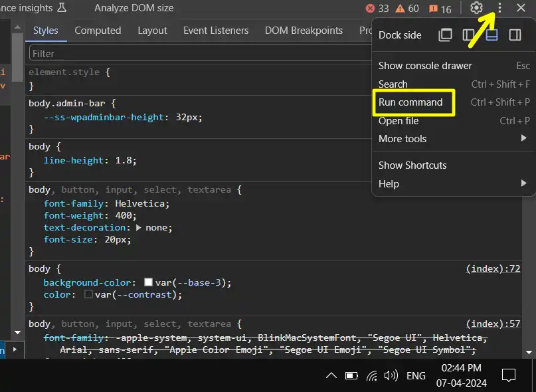536x392 pixels.
Task: Open the More tools submenu
Action: click(402, 139)
